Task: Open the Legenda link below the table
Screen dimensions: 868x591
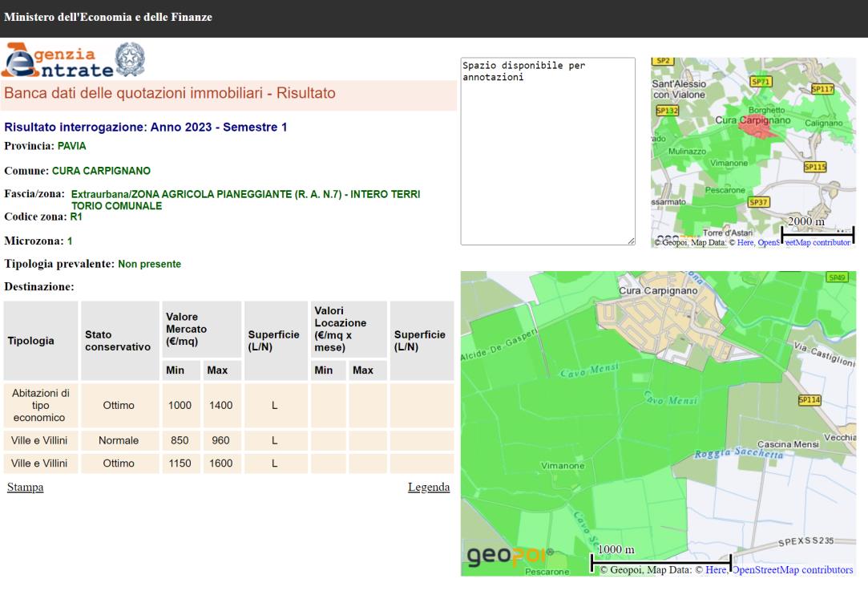Action: click(x=429, y=488)
